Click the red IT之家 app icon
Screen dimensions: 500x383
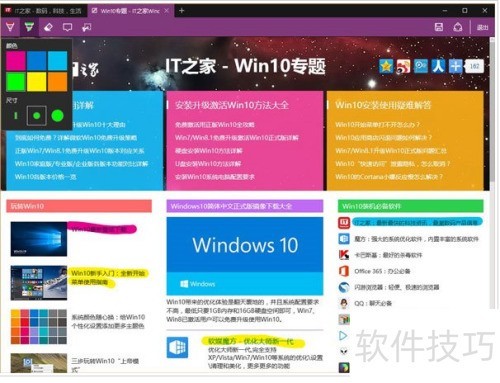pyautogui.click(x=344, y=223)
